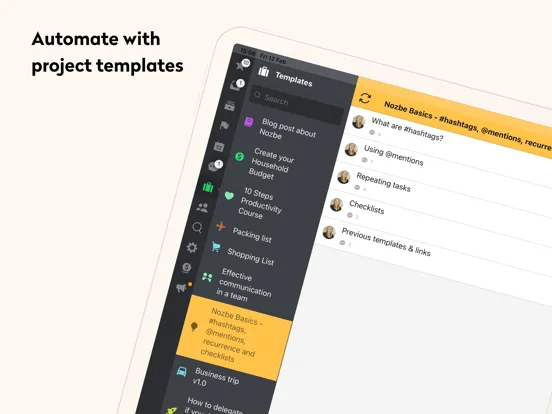552x414 pixels.
Task: Click the green dollar icon of Household Budget
Action: pos(239,156)
